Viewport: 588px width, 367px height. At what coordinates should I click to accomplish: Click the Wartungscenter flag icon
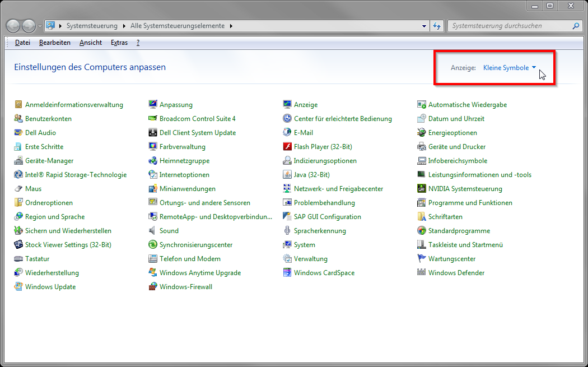422,259
